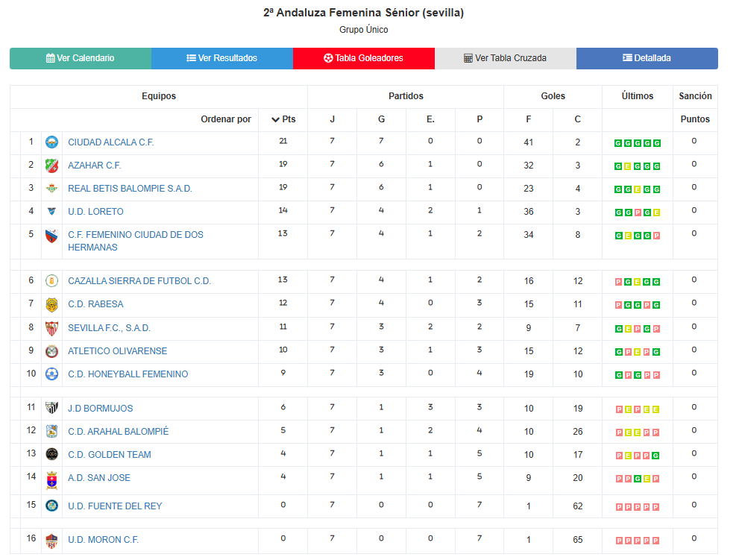The width and height of the screenshot is (742, 560).
Task: Open REAL BETIS BALOMPIE S.A.D. link
Action: pos(130,189)
